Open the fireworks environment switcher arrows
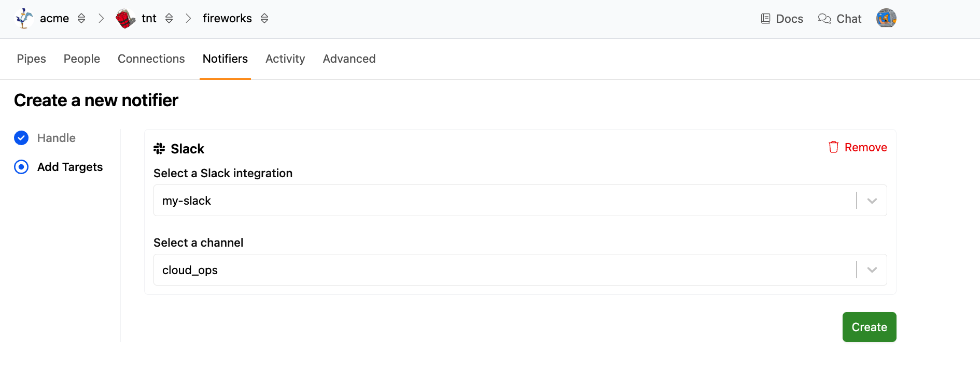Screen dimensions: 980x370 point(264,19)
